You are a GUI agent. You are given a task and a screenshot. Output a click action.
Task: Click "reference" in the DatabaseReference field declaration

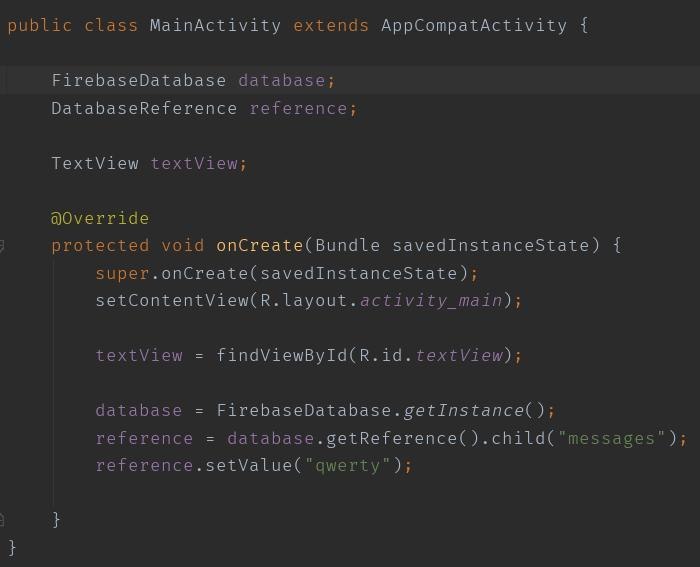[x=298, y=108]
